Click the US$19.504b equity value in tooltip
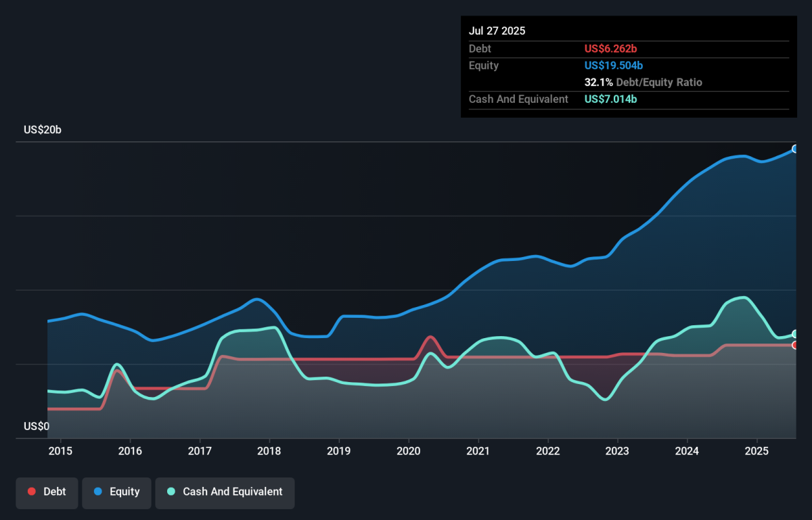812x520 pixels. [613, 66]
